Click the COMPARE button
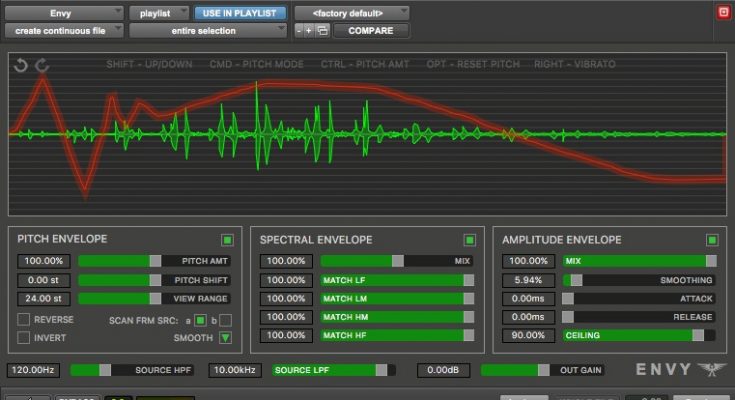735x400 pixels. coord(370,31)
